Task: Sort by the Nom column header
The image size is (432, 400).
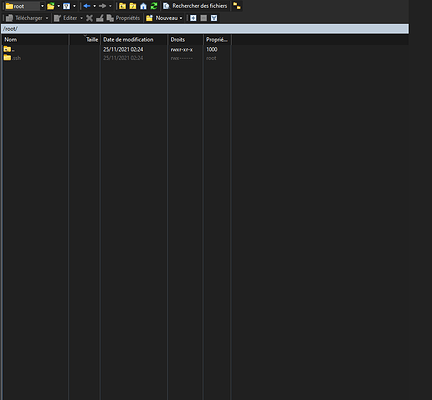Action: [35, 40]
